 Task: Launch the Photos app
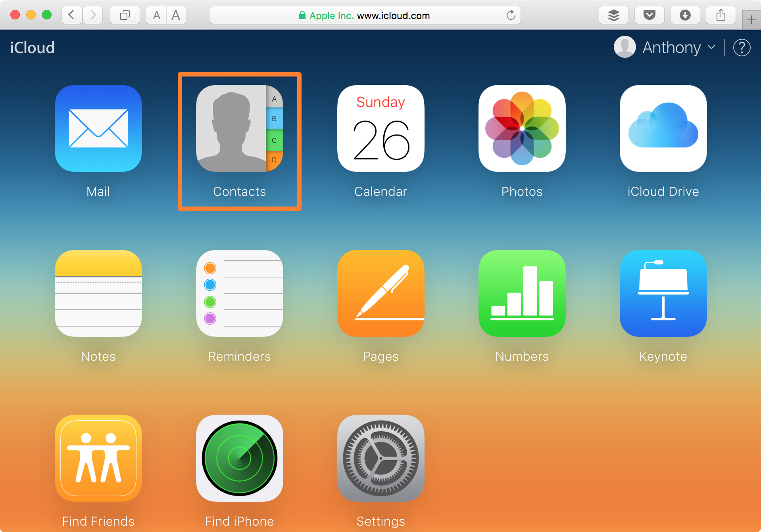(522, 128)
